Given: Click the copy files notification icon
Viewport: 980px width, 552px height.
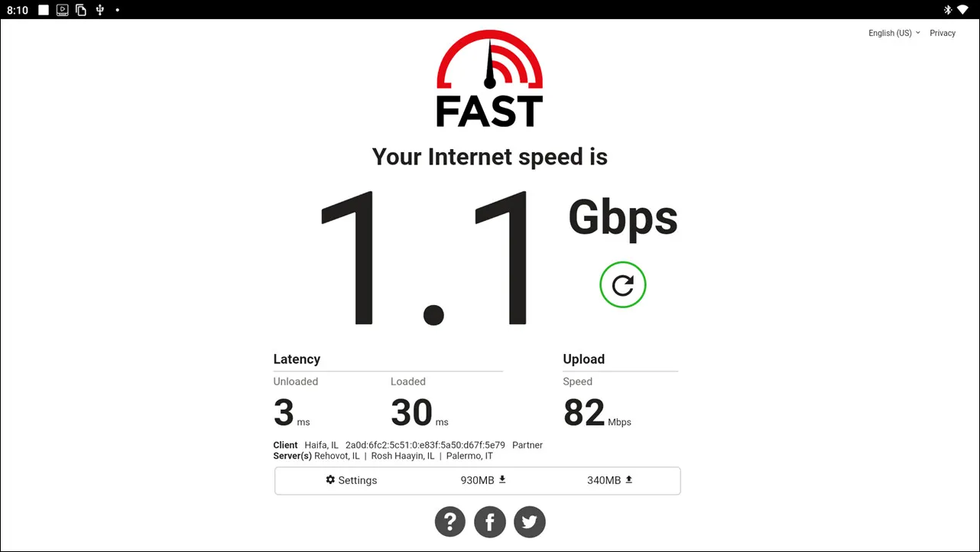Looking at the screenshot, I should pyautogui.click(x=81, y=10).
